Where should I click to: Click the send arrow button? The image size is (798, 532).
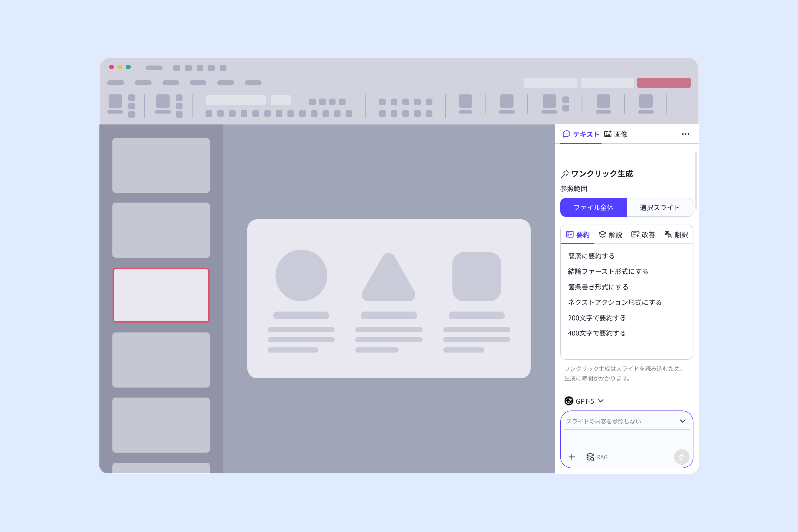pos(681,457)
